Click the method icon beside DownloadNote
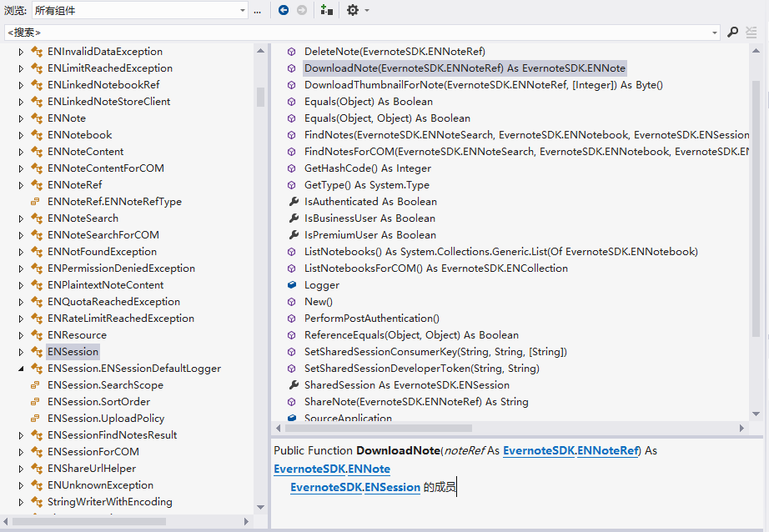769x532 pixels. [291, 68]
